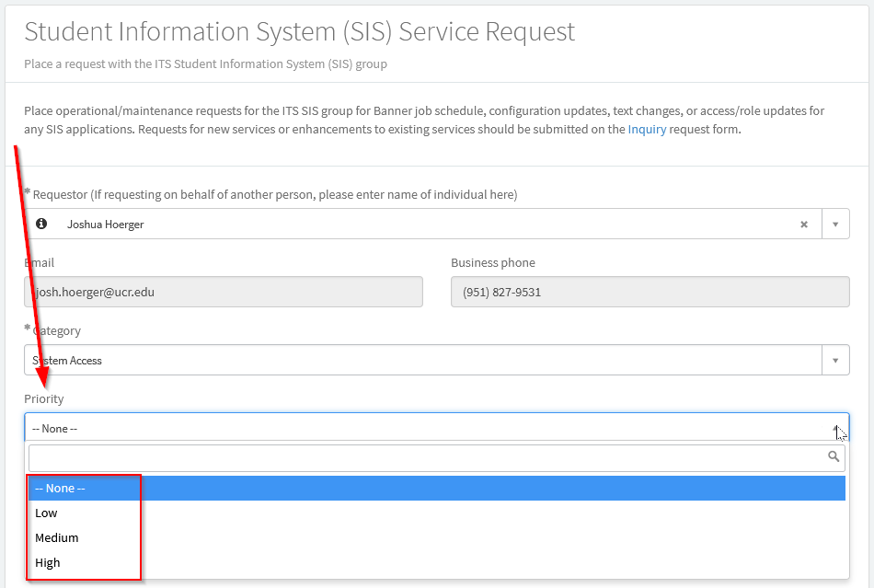This screenshot has width=874, height=588.
Task: Click the Email field with josh.hoerger@ucr.edu
Action: click(x=224, y=293)
